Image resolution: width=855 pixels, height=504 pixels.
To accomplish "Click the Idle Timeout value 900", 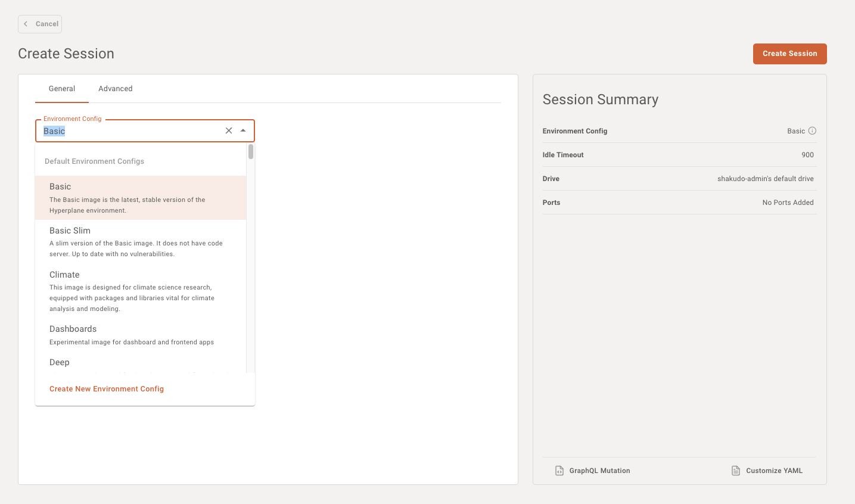I will coord(807,155).
